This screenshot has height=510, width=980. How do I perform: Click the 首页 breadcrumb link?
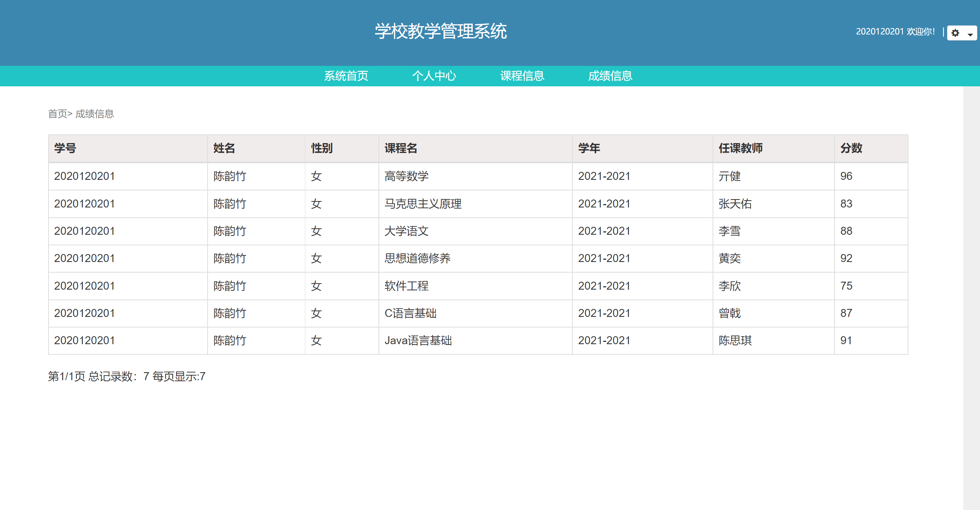pyautogui.click(x=58, y=114)
